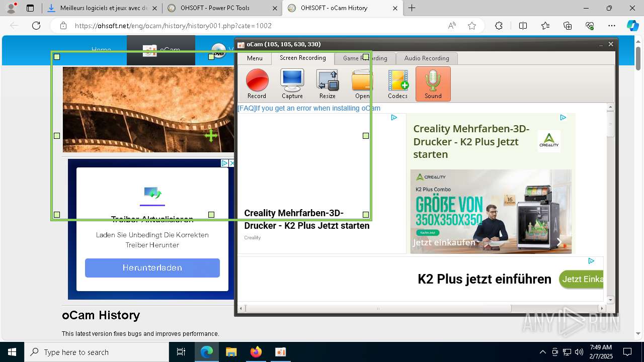The width and height of the screenshot is (644, 362).
Task: Click the browser page scrollbar down arrow
Action: pos(638,333)
